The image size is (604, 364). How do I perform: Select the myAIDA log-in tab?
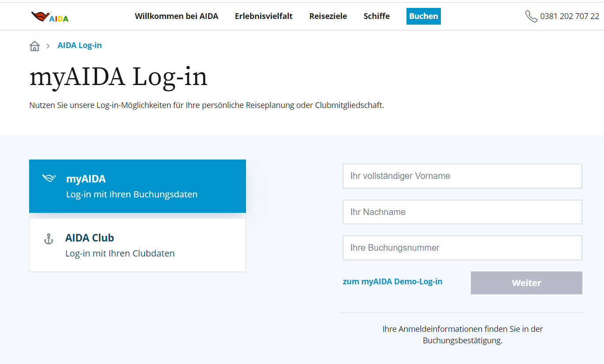click(138, 186)
